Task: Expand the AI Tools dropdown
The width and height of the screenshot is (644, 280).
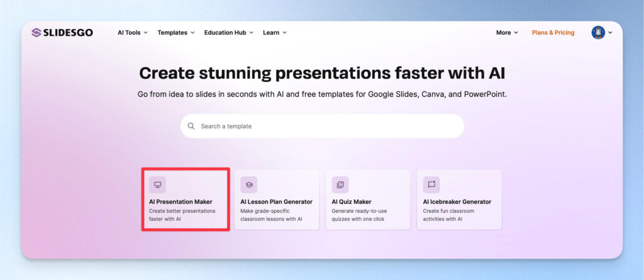Action: click(x=133, y=33)
